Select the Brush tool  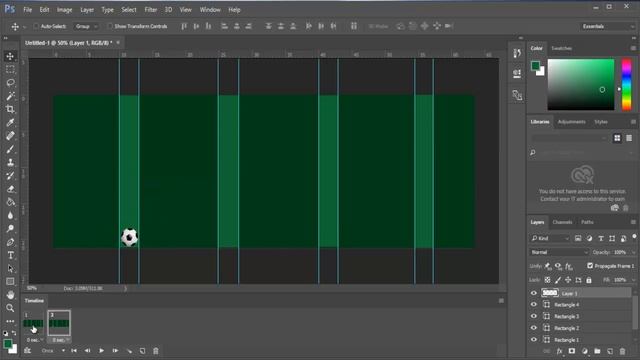click(10, 149)
